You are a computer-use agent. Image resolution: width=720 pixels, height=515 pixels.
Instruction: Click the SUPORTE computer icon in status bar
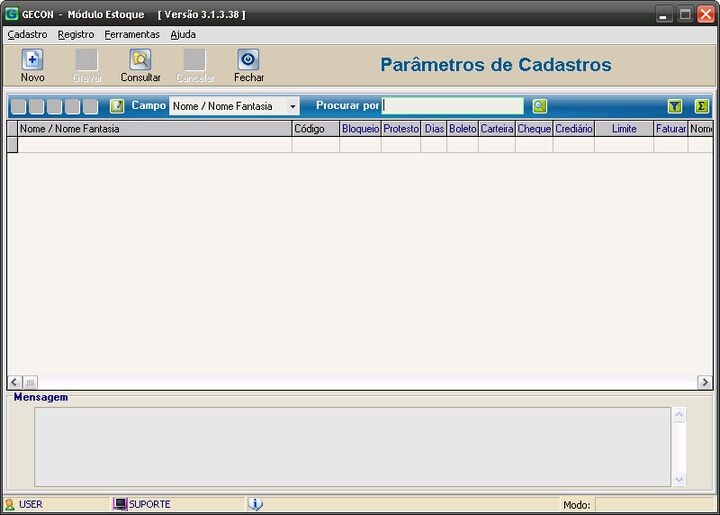pyautogui.click(x=120, y=504)
